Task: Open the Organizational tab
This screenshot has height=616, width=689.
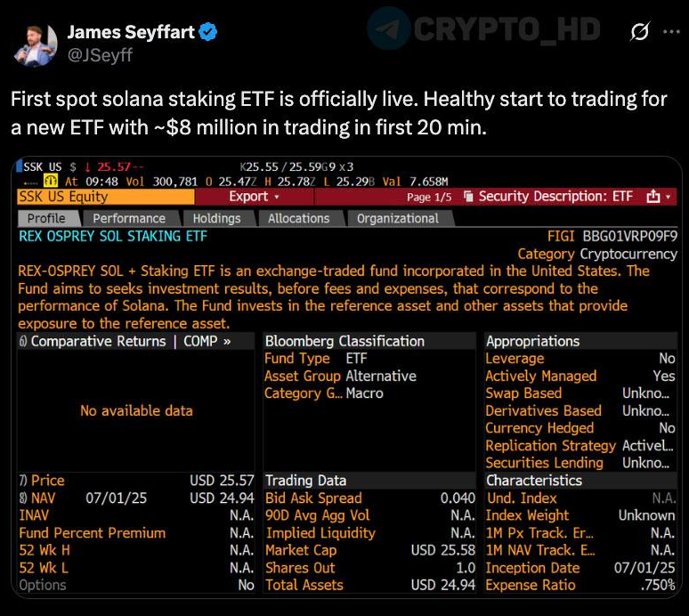Action: click(398, 218)
